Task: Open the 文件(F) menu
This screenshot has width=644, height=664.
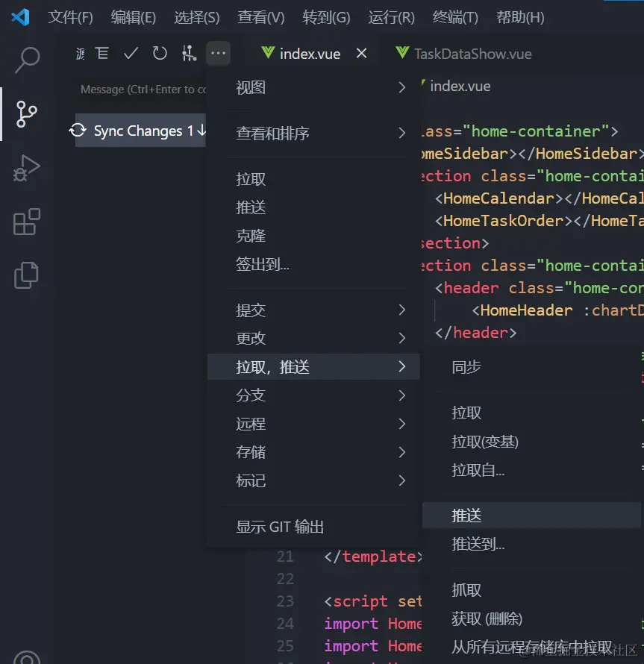Action: click(70, 17)
